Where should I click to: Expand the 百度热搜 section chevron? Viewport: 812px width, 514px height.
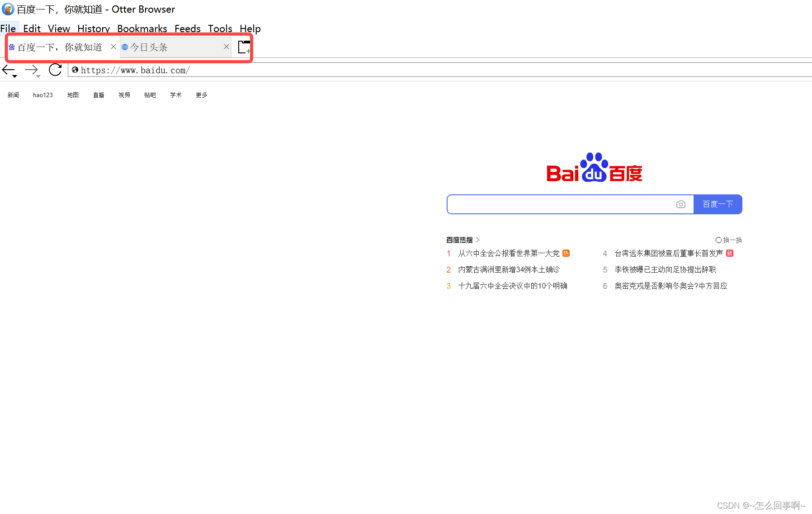tap(478, 240)
